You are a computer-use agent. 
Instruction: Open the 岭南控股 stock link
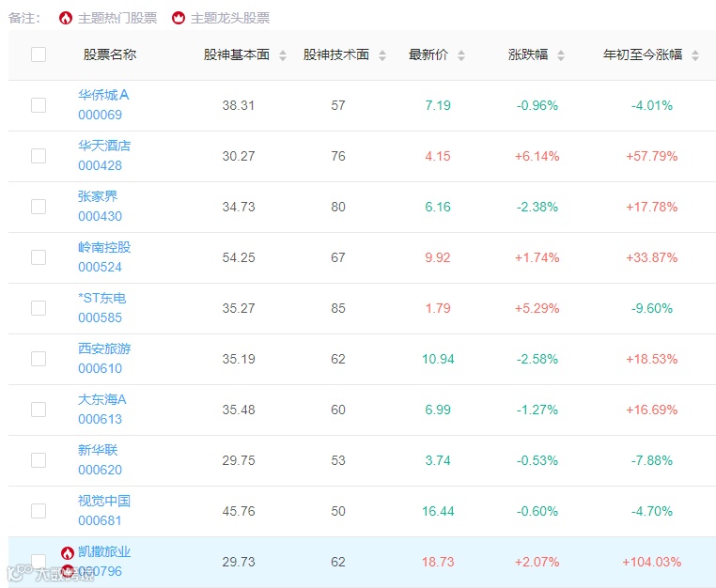coord(104,247)
